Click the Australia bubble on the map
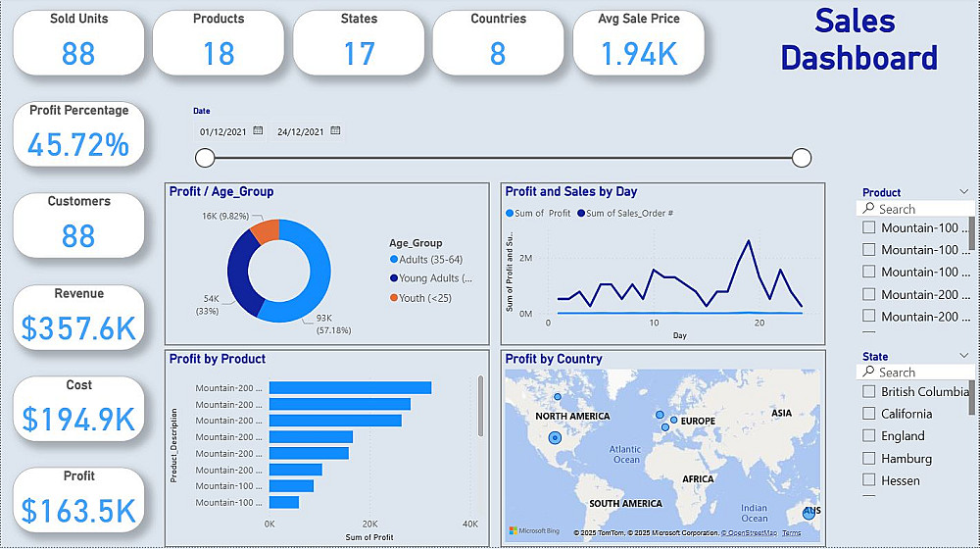 pyautogui.click(x=809, y=514)
